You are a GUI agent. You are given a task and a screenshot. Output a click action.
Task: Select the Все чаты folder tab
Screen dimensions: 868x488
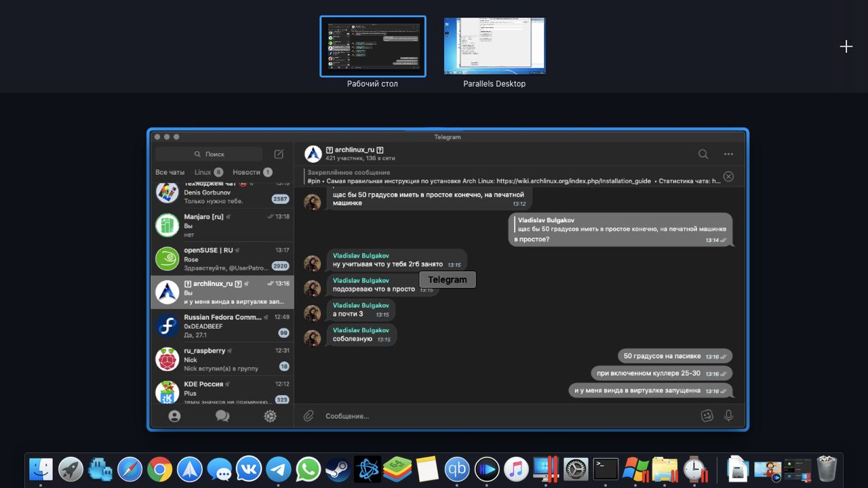(x=170, y=172)
